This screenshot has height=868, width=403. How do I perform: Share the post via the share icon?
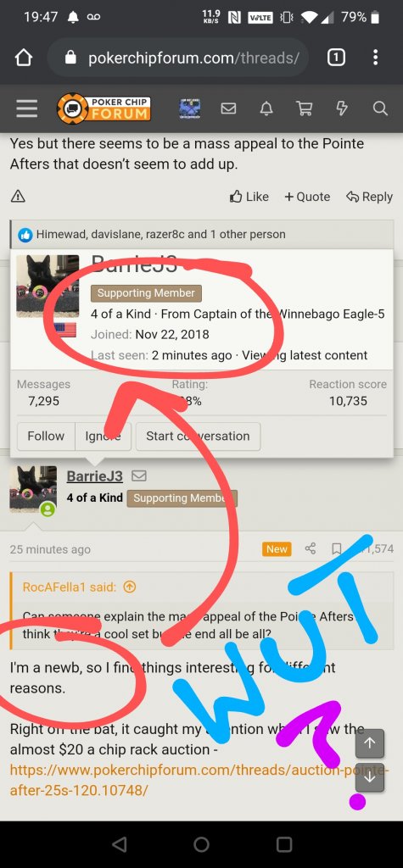[311, 549]
